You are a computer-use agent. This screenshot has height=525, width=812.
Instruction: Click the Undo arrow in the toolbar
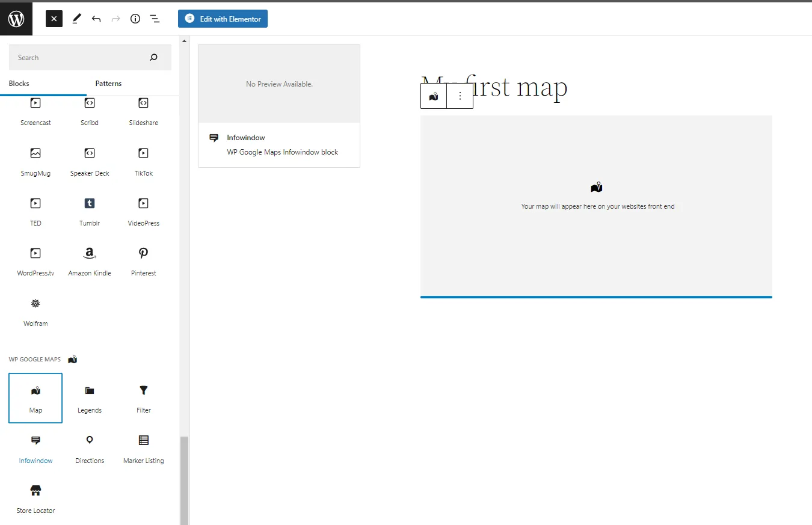pyautogui.click(x=96, y=19)
